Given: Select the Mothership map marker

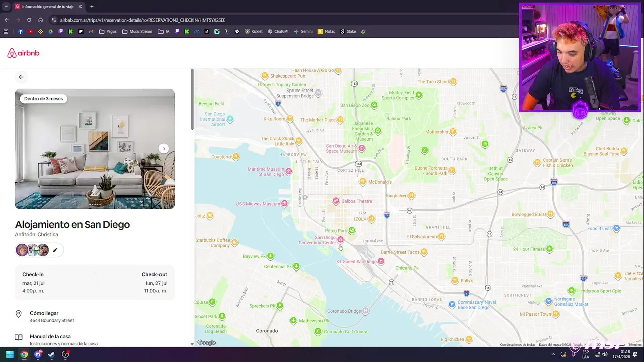Looking at the screenshot, I should (453, 132).
